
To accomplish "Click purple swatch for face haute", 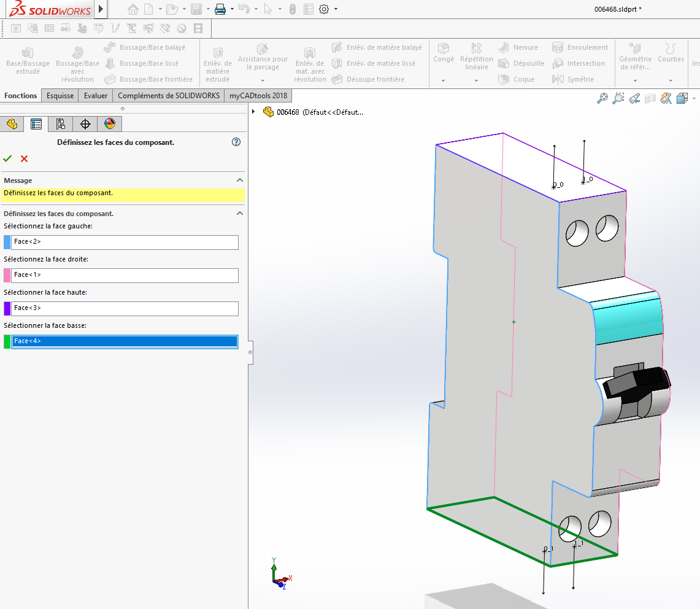I will (x=7, y=308).
